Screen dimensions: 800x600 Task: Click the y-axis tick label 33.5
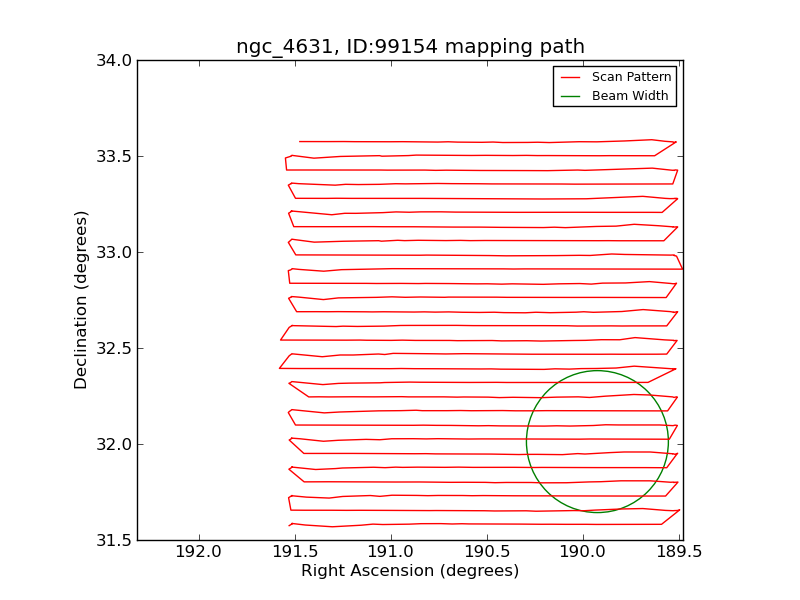tap(114, 157)
